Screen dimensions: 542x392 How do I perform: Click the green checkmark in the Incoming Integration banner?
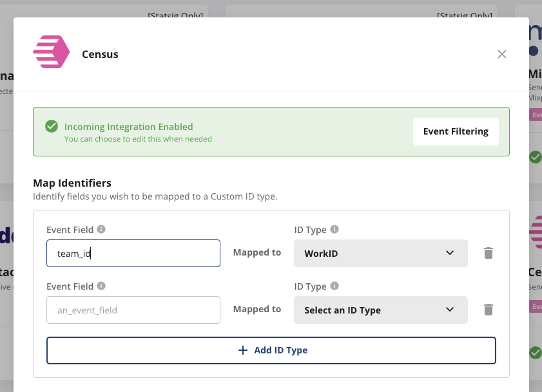(52, 126)
